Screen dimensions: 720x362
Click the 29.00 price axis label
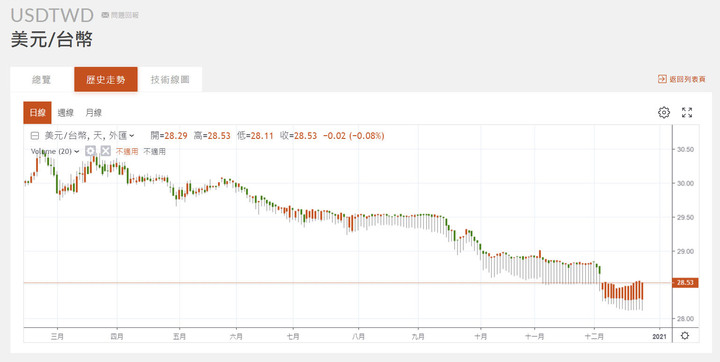(685, 251)
